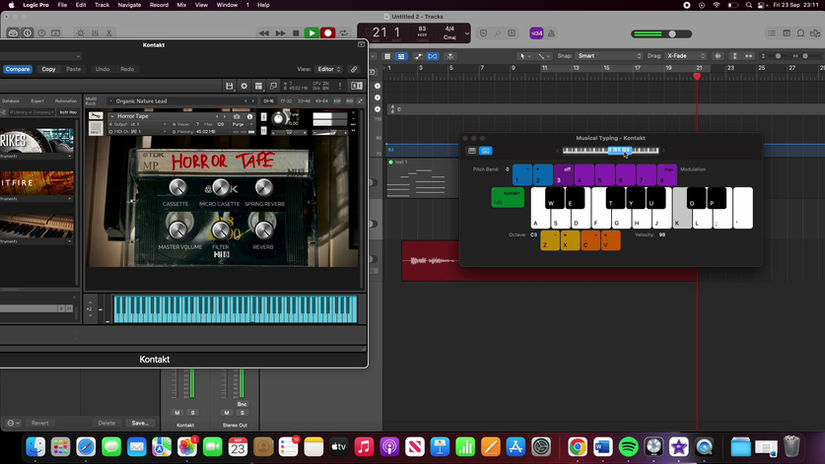
Task: Open the Mix menu
Action: 182,5
